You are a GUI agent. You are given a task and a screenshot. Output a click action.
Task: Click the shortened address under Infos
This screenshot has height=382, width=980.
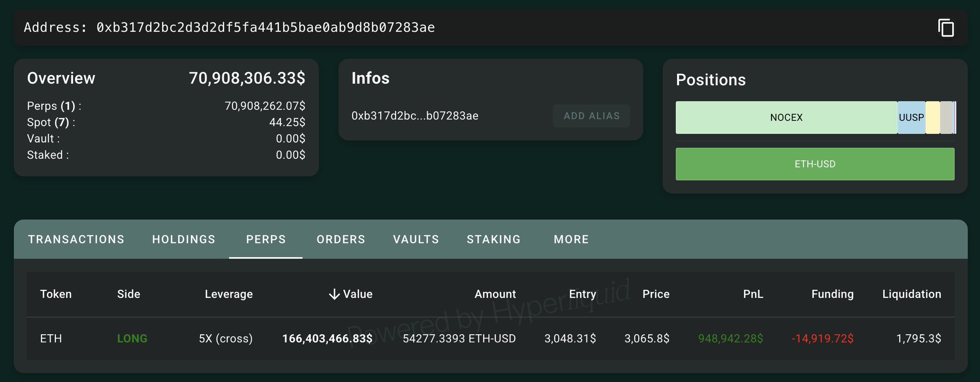pyautogui.click(x=415, y=116)
